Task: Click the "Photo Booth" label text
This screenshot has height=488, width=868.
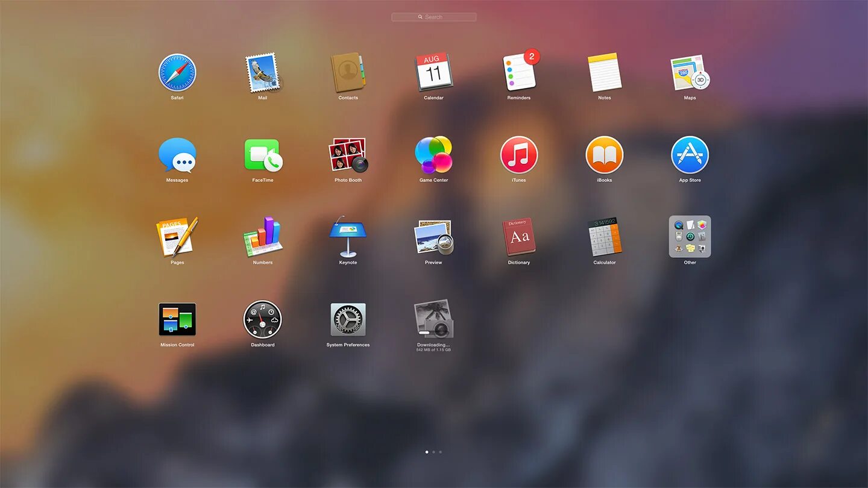Action: [348, 180]
